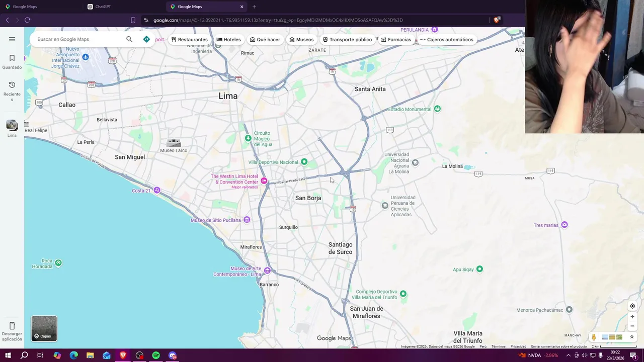Filter map by Hoteles
This screenshot has width=644, height=362.
tap(228, 40)
